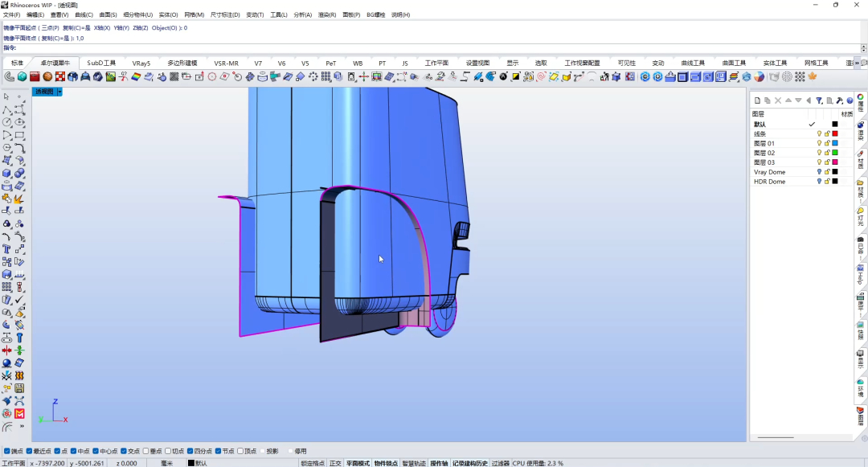The width and height of the screenshot is (868, 467).
Task: Switch to the SubD工具 toolbar tab
Action: pyautogui.click(x=101, y=63)
